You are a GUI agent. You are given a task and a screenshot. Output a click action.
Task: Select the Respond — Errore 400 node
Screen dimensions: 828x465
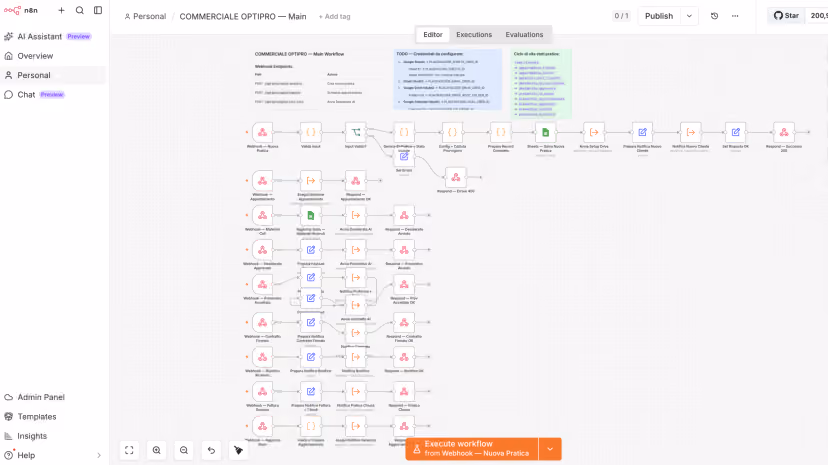tap(456, 177)
